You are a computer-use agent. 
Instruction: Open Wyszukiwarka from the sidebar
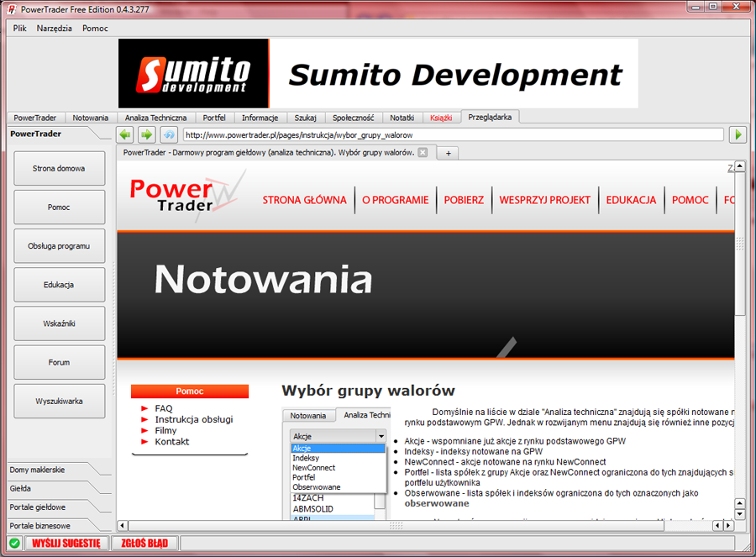point(59,402)
